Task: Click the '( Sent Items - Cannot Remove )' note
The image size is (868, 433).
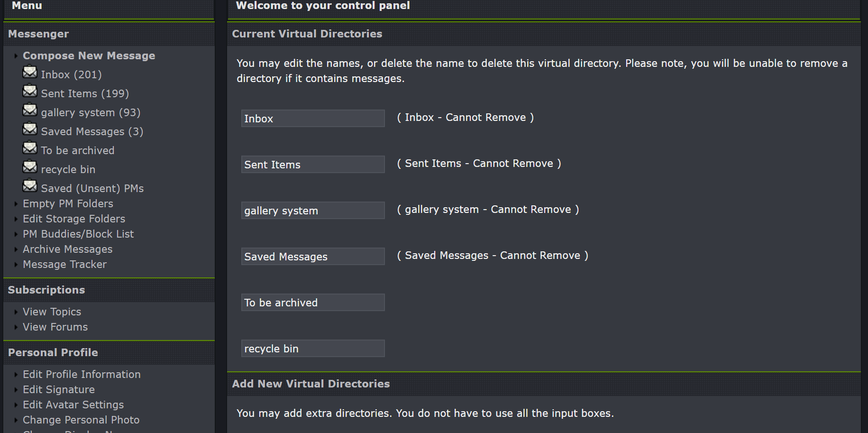Action: (x=479, y=163)
